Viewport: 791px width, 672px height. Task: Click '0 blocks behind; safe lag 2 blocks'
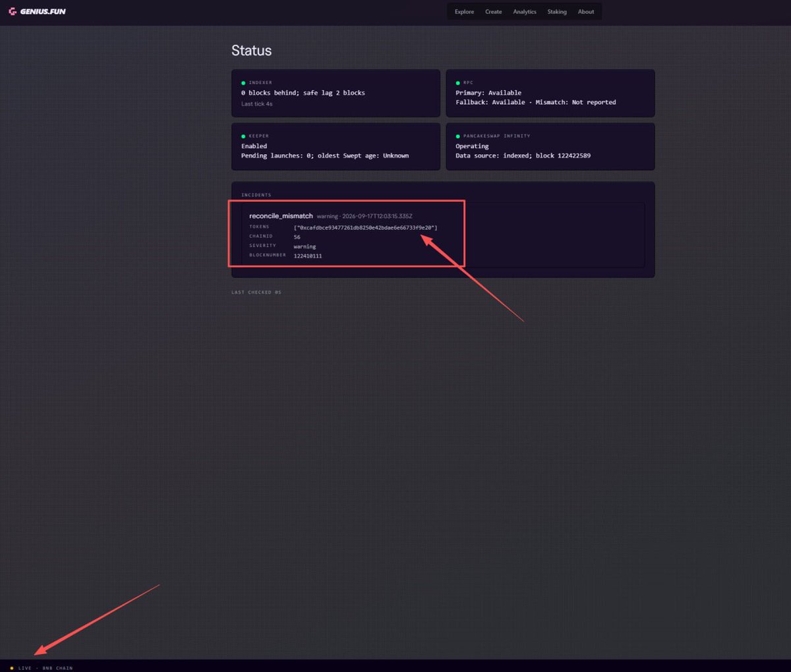pos(303,93)
